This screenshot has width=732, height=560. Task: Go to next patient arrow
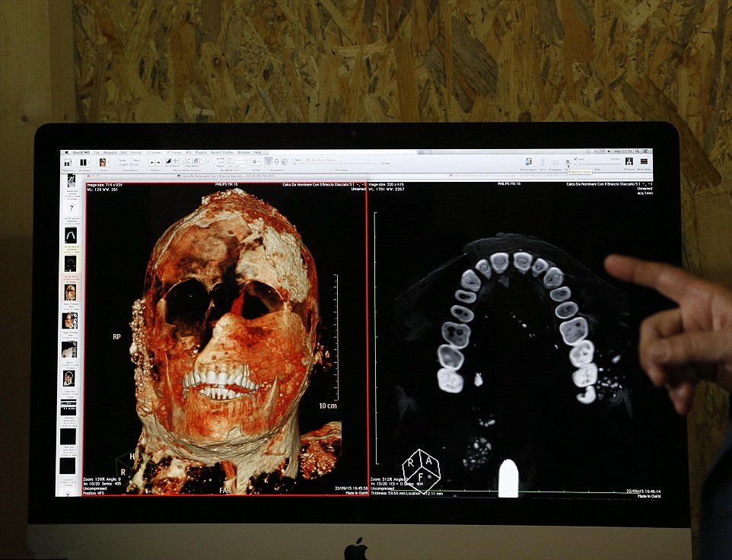(x=159, y=162)
